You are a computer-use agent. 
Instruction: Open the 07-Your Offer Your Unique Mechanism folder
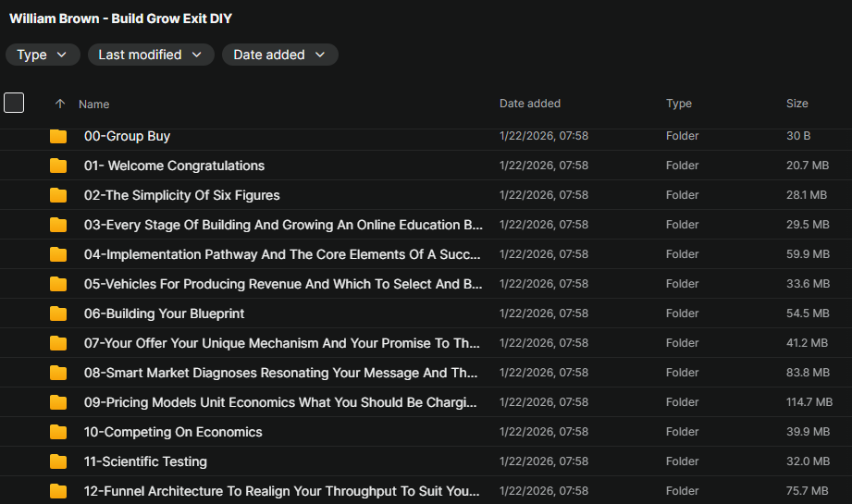tap(281, 343)
